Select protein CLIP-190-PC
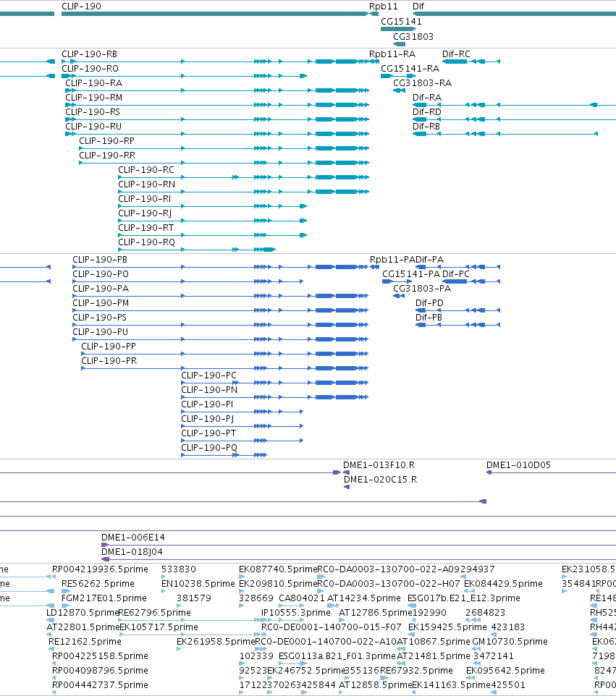 click(x=274, y=383)
